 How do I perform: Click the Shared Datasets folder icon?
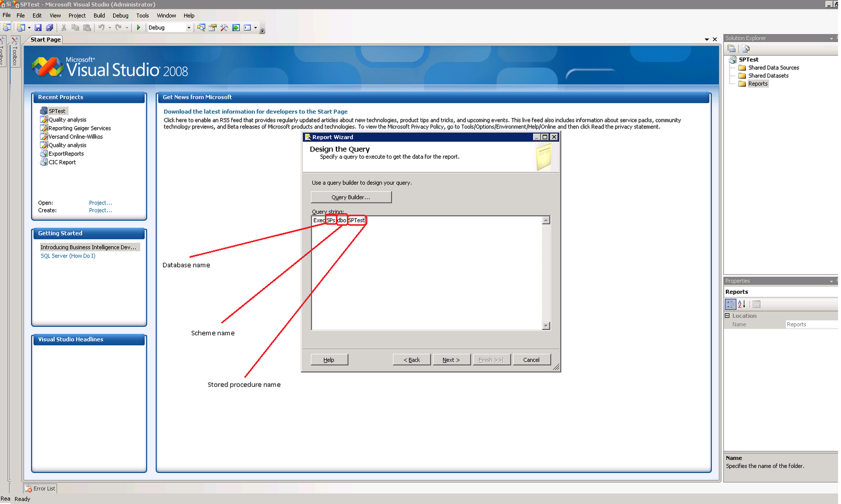(742, 76)
